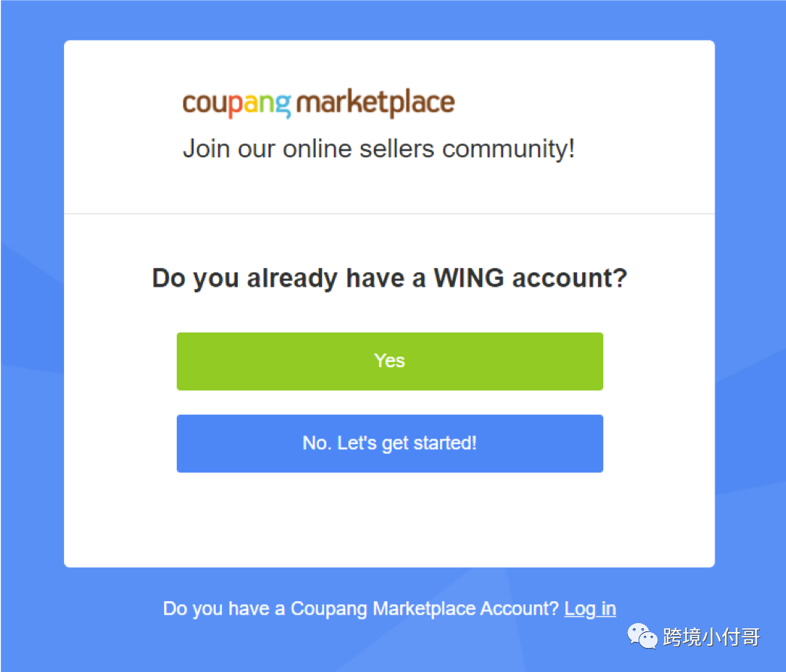This screenshot has width=786, height=672.
Task: Click the 跨境小付哥 watermark text
Action: pos(712,637)
